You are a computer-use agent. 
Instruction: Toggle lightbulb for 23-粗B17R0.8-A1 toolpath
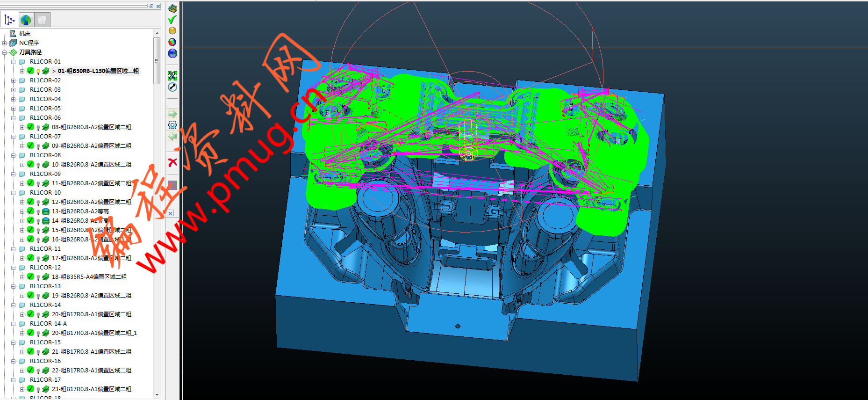(38, 390)
